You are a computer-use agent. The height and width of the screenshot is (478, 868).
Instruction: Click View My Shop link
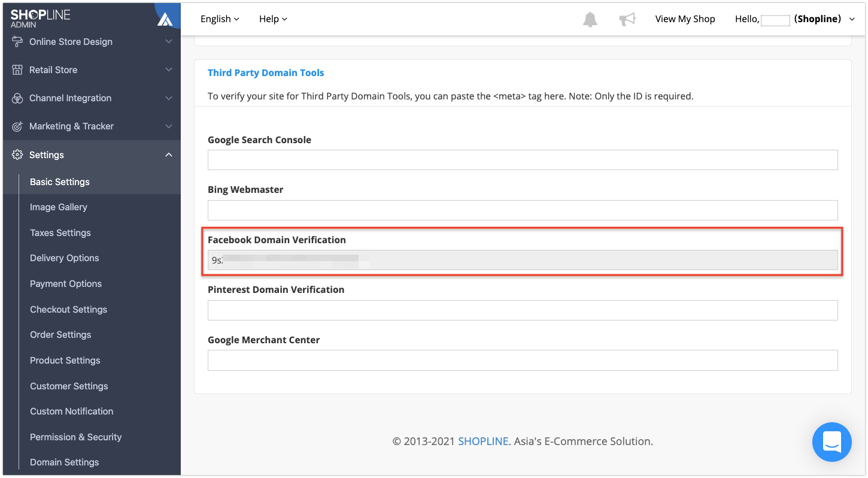(685, 19)
